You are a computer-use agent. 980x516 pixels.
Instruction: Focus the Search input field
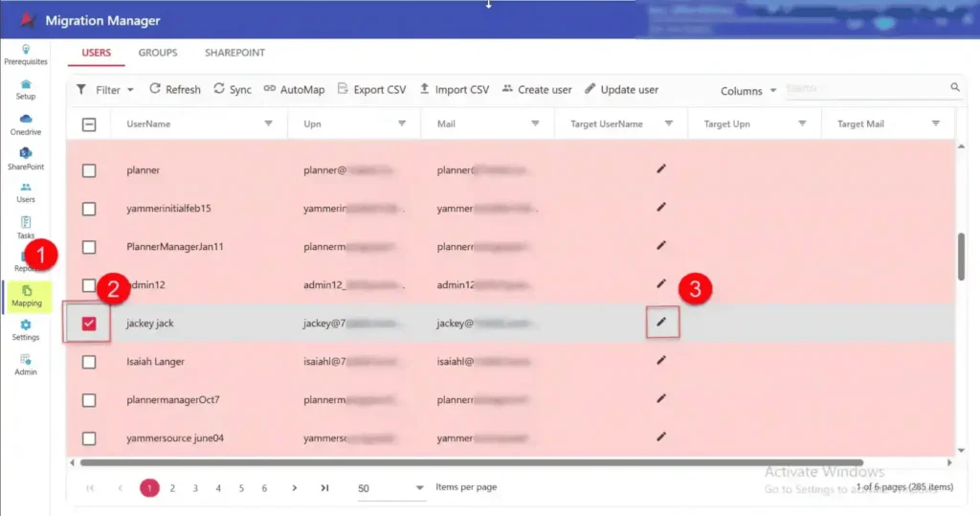coord(865,88)
